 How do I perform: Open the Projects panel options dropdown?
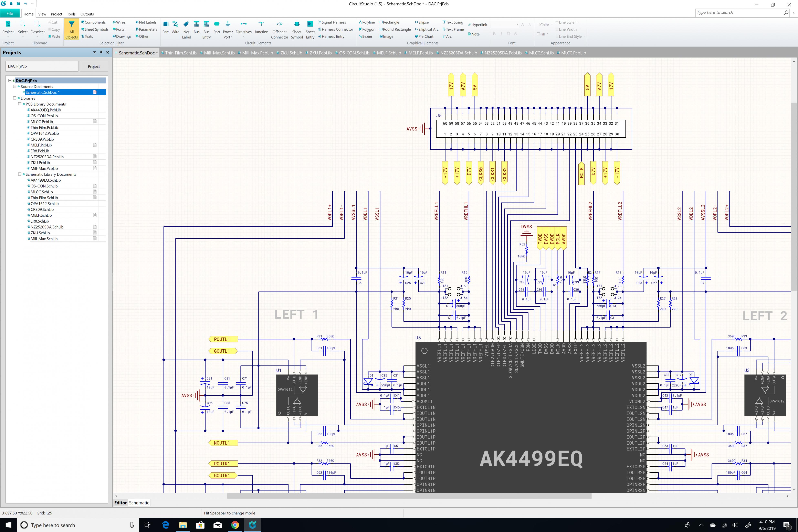[94, 52]
